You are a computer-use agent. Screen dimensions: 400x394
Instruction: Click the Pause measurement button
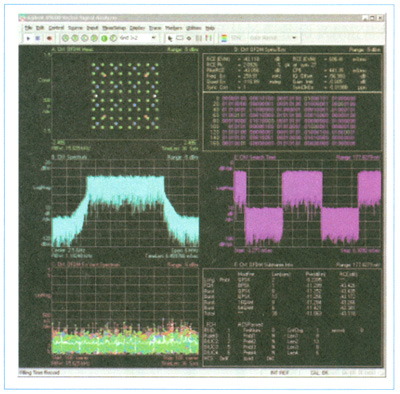coord(38,38)
